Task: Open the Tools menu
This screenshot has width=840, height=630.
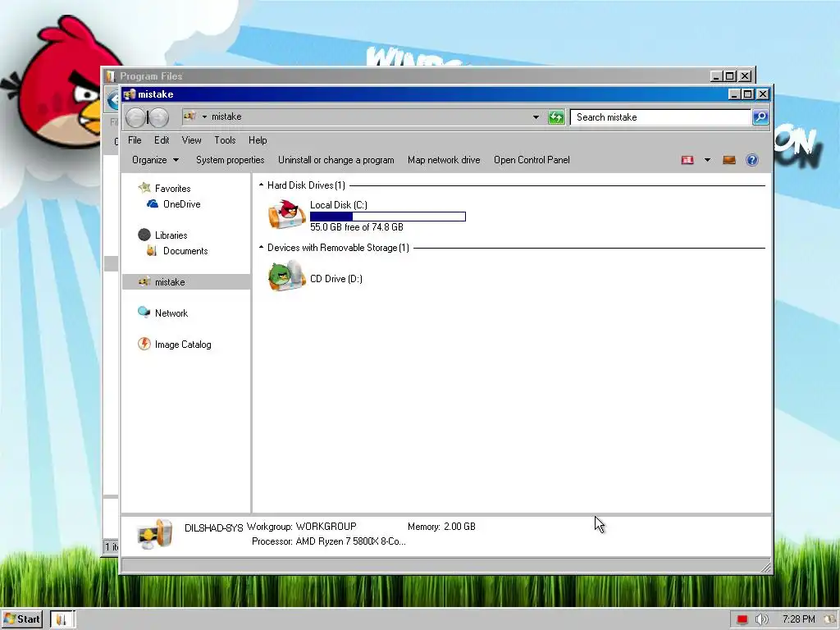Action: (x=225, y=139)
